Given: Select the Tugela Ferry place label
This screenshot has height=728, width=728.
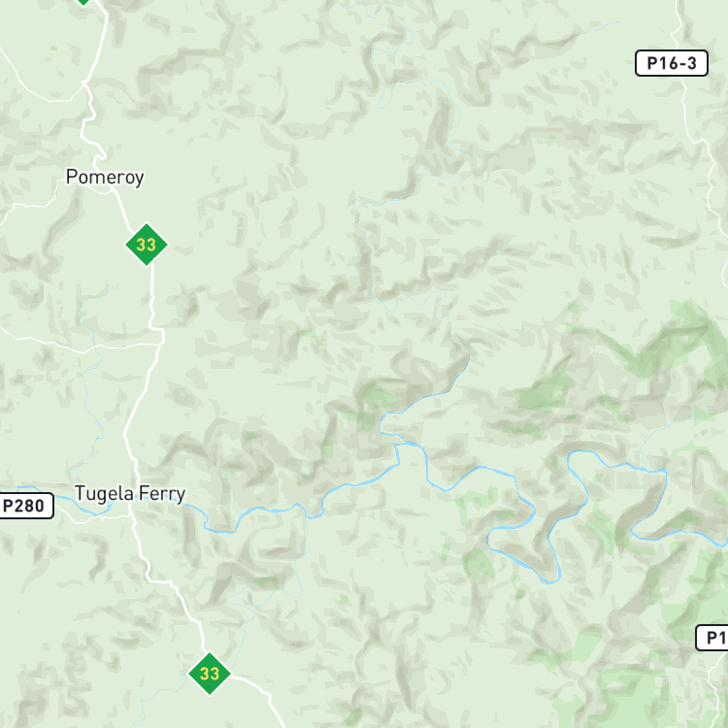Looking at the screenshot, I should [130, 493].
